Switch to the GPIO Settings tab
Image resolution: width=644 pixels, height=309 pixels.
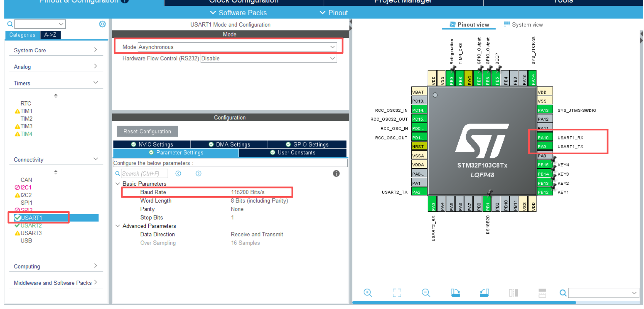(x=307, y=144)
